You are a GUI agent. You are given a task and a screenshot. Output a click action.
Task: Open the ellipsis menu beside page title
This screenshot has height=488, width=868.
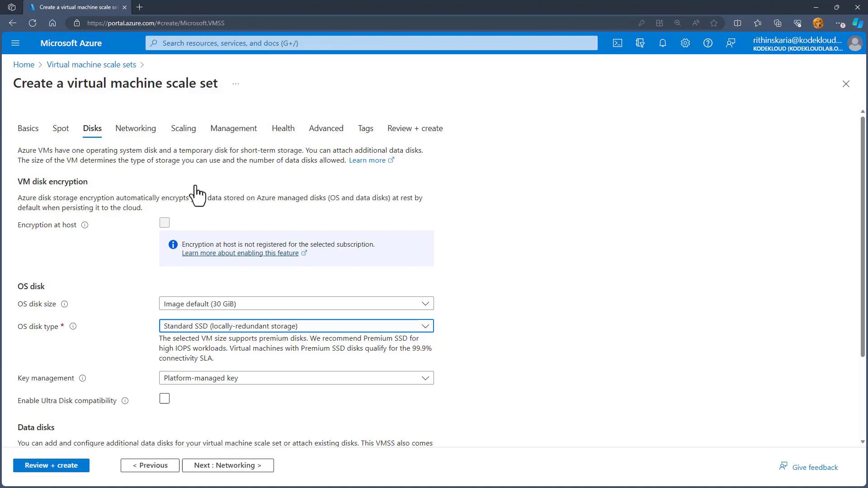click(236, 84)
